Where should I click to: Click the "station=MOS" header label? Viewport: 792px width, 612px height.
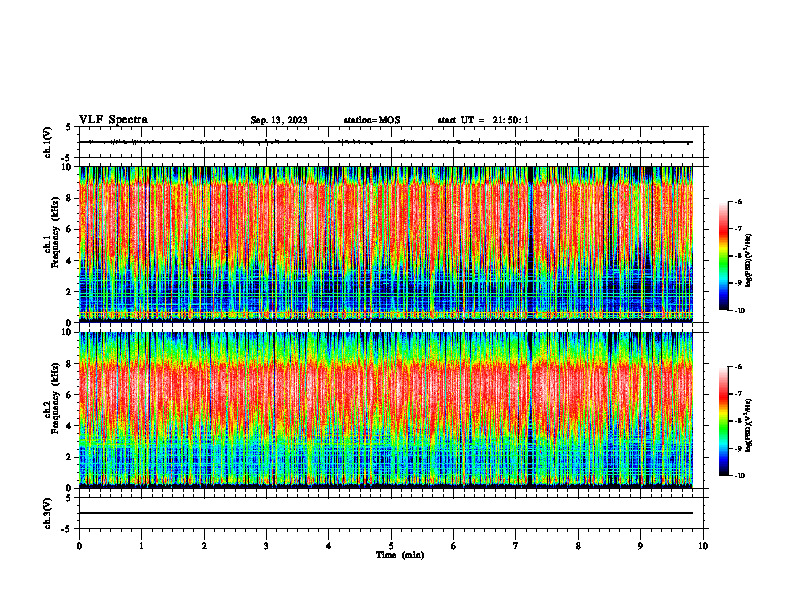pyautogui.click(x=372, y=120)
